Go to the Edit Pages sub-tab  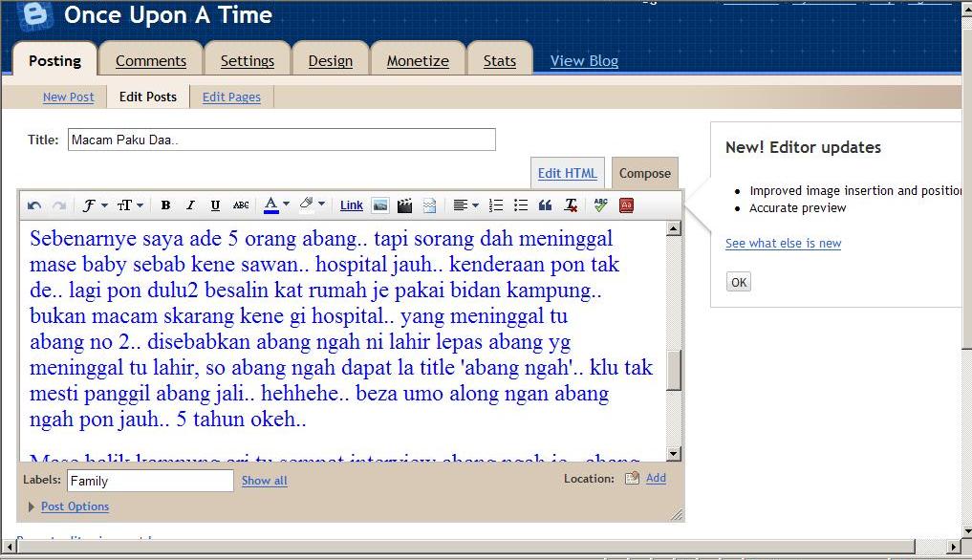[x=231, y=97]
